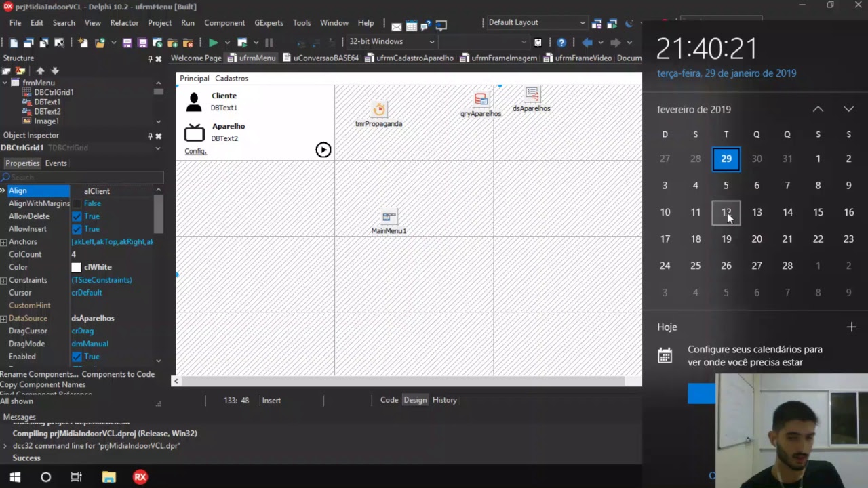Expand the Constraints property

4,280
